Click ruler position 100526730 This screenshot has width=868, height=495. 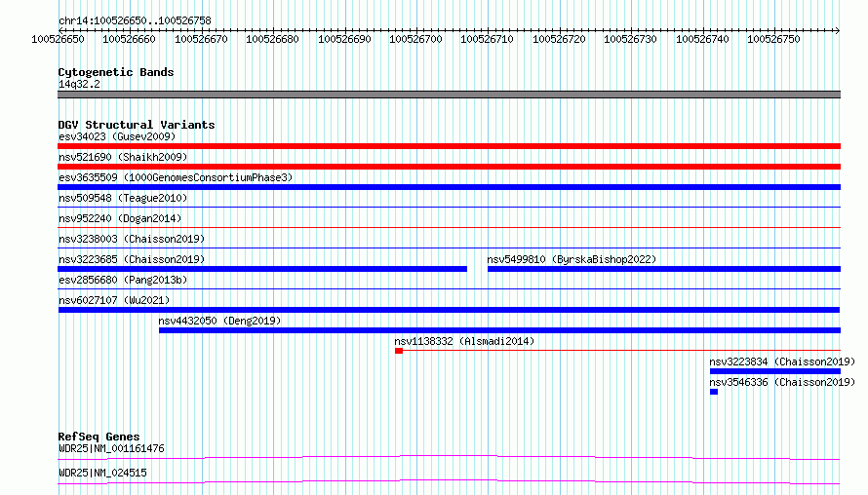pos(630,39)
